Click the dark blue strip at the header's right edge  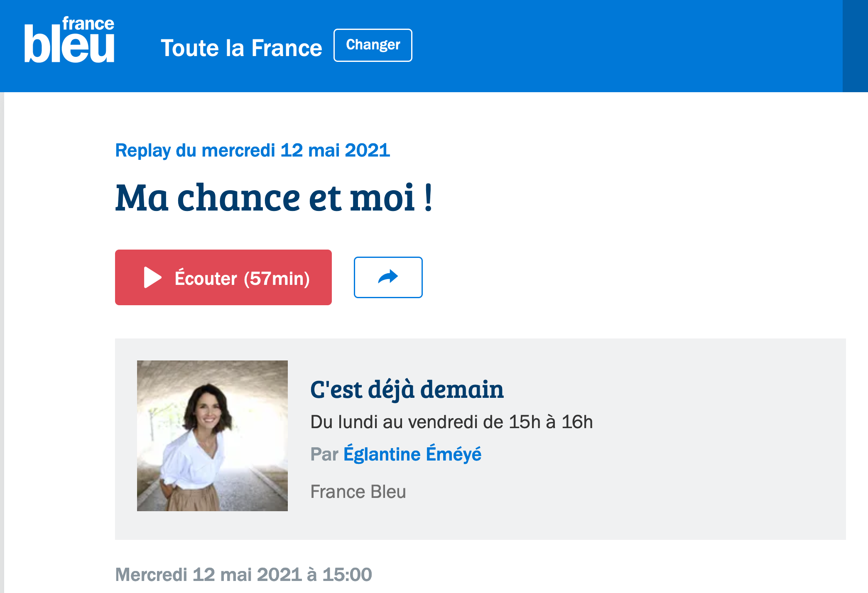[x=855, y=46]
